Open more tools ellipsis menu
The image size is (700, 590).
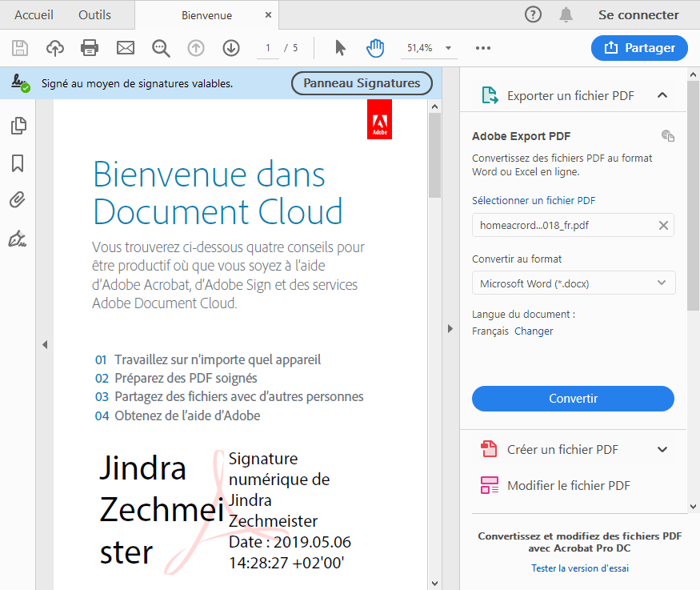483,48
